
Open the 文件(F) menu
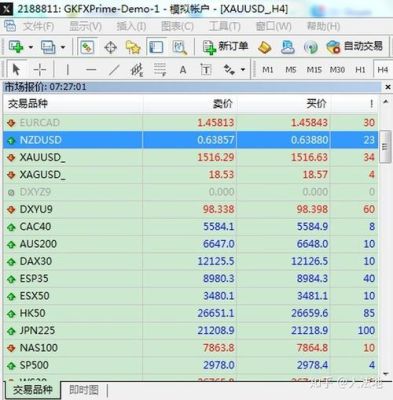(38, 26)
